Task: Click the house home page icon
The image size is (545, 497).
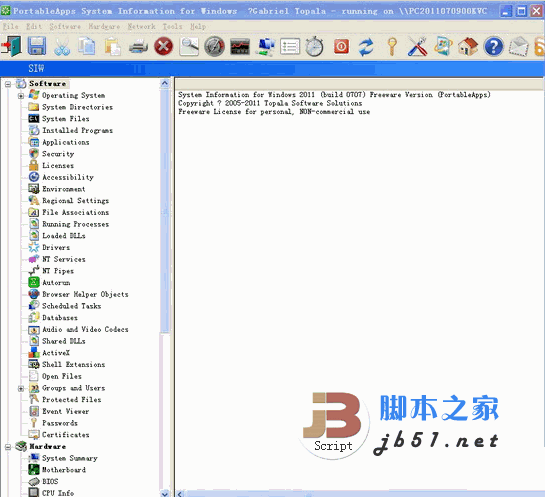Action: coord(468,47)
